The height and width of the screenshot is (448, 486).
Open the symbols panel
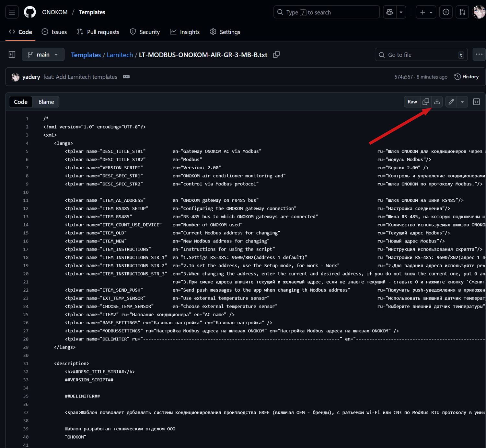coord(476,102)
